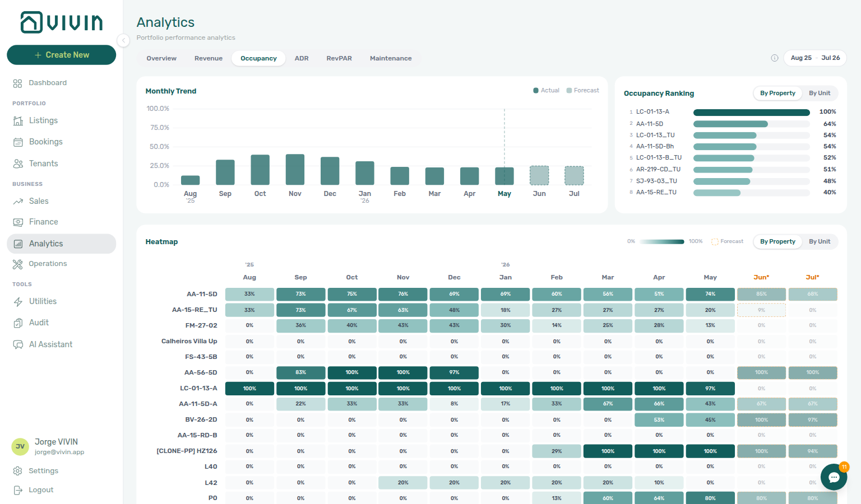
Task: Click Calheiros Villa Up row label
Action: [189, 341]
